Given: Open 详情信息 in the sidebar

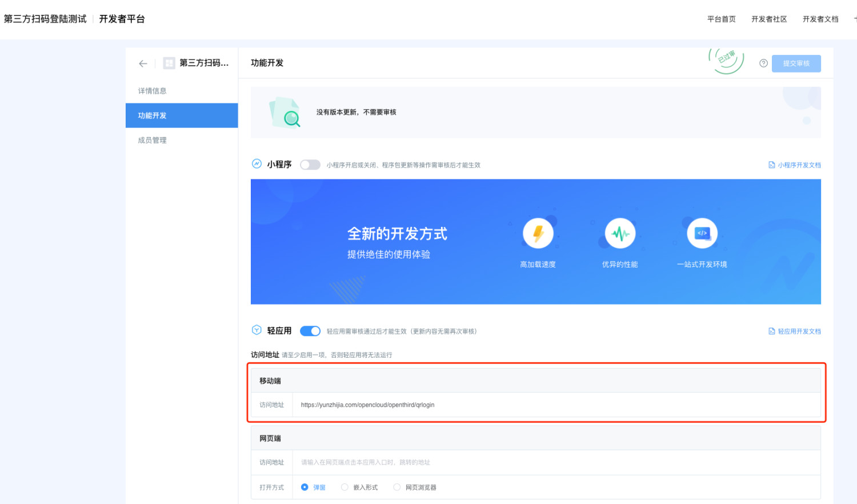Looking at the screenshot, I should click(153, 91).
